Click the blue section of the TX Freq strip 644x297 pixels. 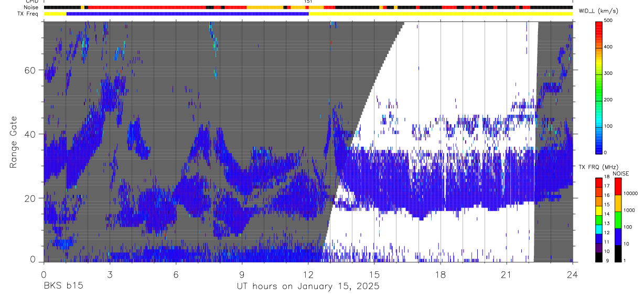pos(188,14)
